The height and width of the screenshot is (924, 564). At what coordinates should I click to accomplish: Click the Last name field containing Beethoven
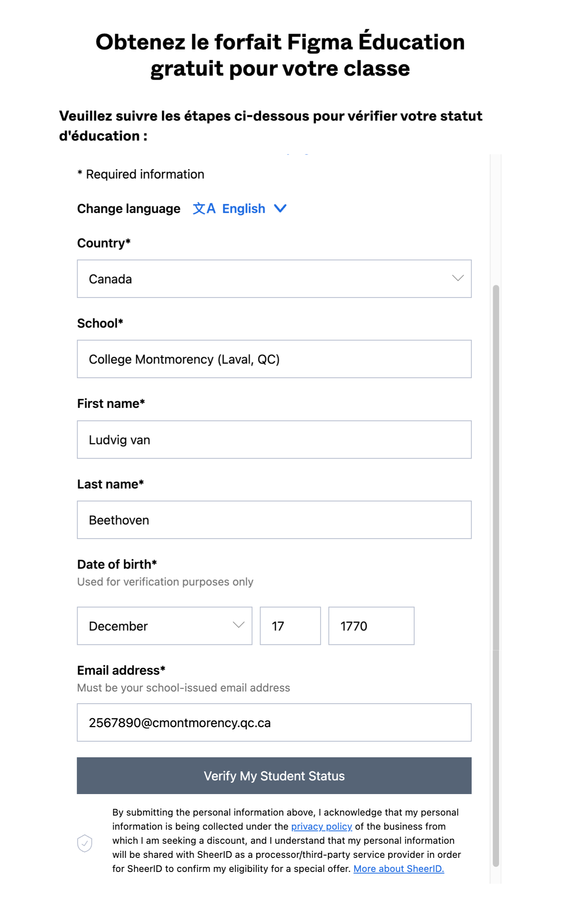click(x=274, y=520)
